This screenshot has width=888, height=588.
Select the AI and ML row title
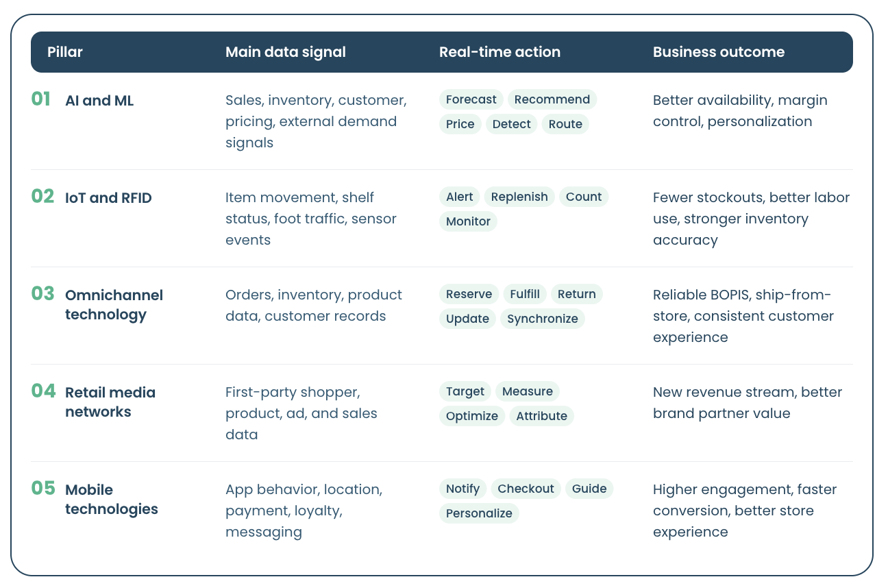[x=99, y=101]
